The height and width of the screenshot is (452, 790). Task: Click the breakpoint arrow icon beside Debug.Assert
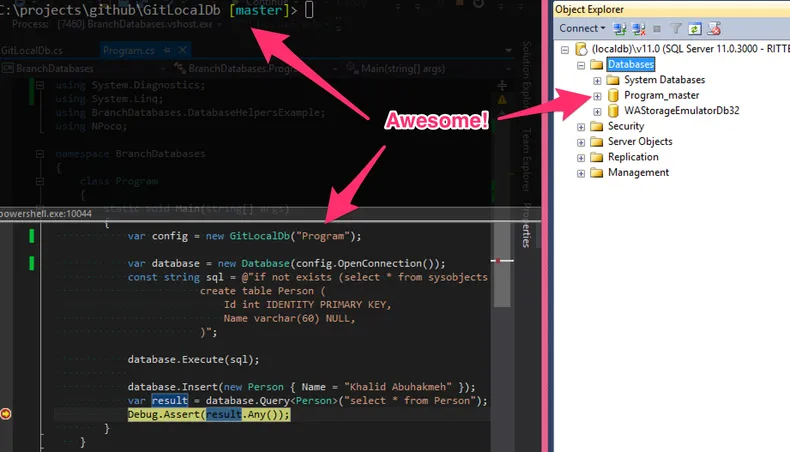click(6, 414)
